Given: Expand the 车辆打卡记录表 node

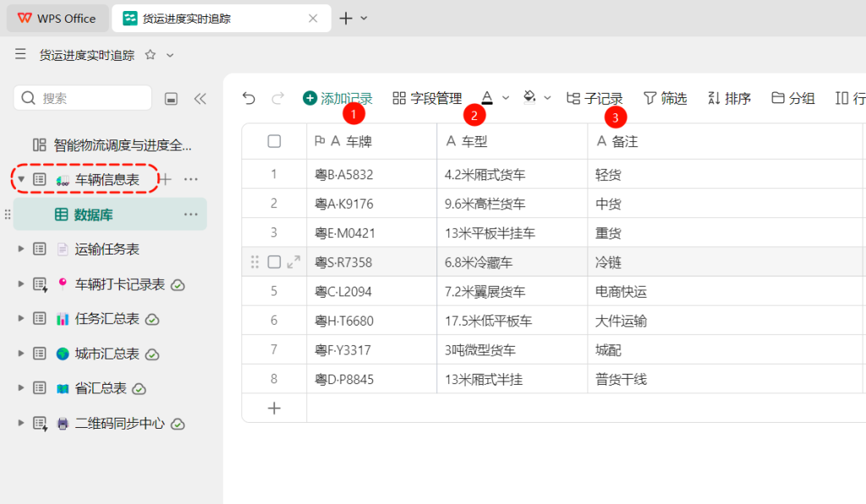Looking at the screenshot, I should [21, 284].
